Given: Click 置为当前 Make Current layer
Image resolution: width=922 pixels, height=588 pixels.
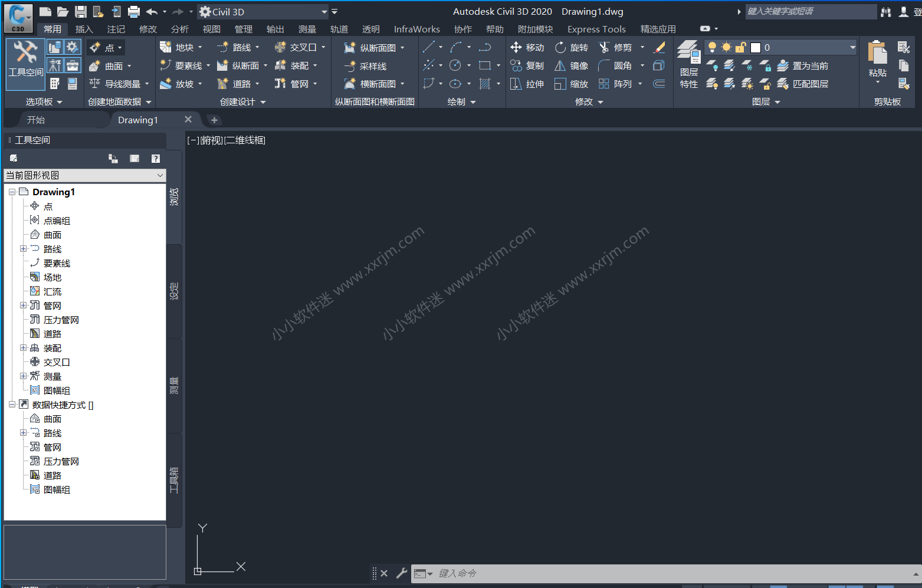Looking at the screenshot, I should 803,65.
